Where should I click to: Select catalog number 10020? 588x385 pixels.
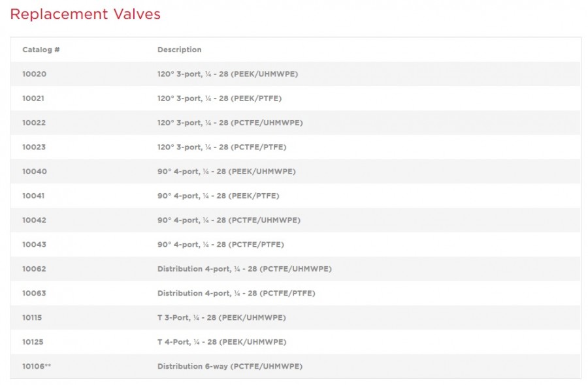coord(34,74)
